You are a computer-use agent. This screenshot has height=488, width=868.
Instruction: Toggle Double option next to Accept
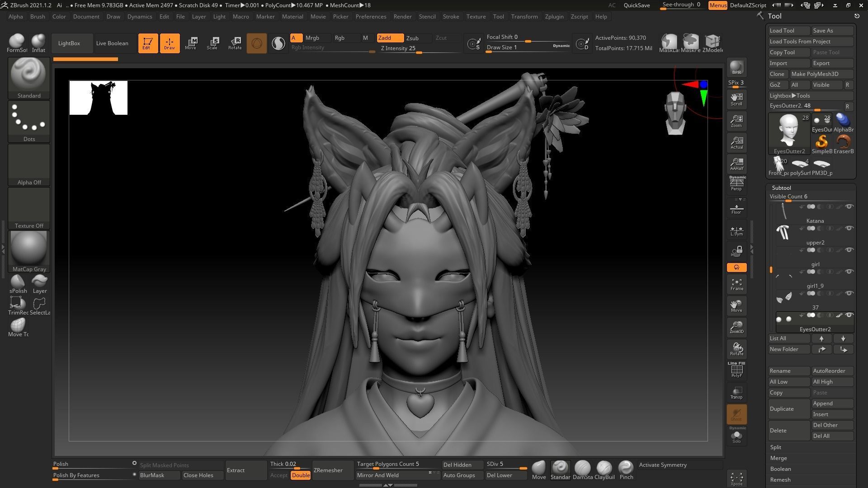tap(301, 475)
